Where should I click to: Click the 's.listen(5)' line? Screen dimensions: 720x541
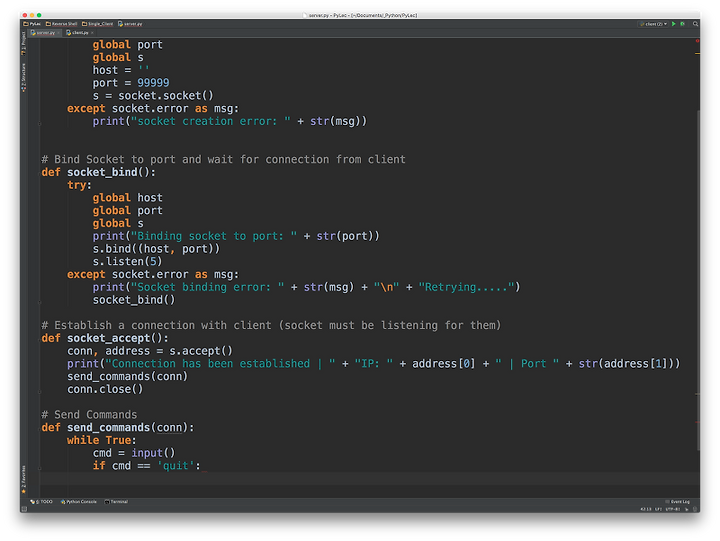[x=127, y=261]
